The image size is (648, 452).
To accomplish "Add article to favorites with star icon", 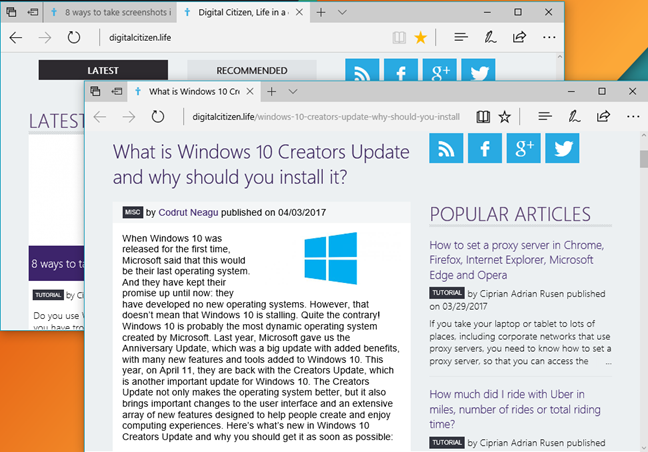I will coord(505,117).
